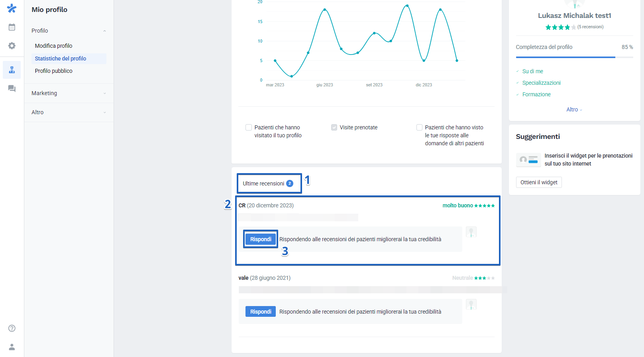The image size is (644, 357).
Task: Click the Mio profilo heading
Action: [49, 10]
